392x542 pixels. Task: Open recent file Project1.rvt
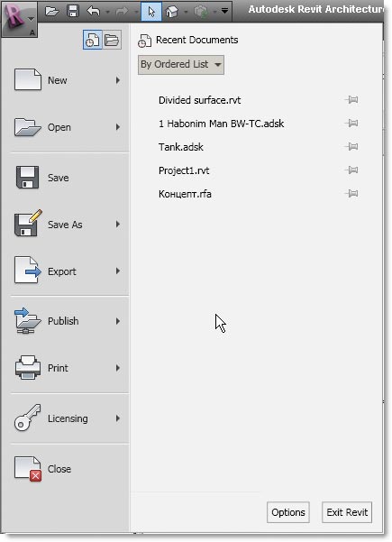click(x=184, y=170)
